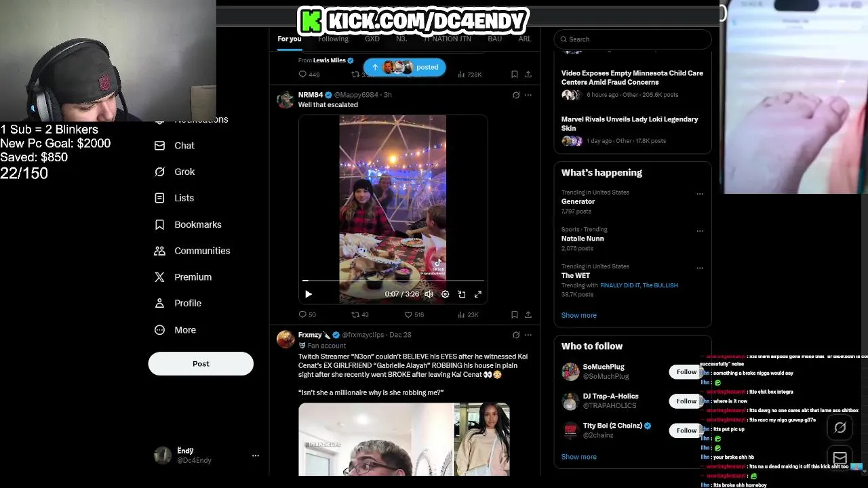Image resolution: width=868 pixels, height=488 pixels.
Task: Like NRM84 post with 518 likes
Action: 414,314
